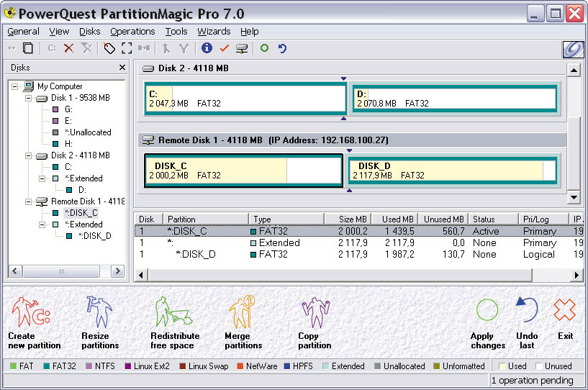588x390 pixels.
Task: Click the resize bracket toolbar icon
Action: click(127, 48)
